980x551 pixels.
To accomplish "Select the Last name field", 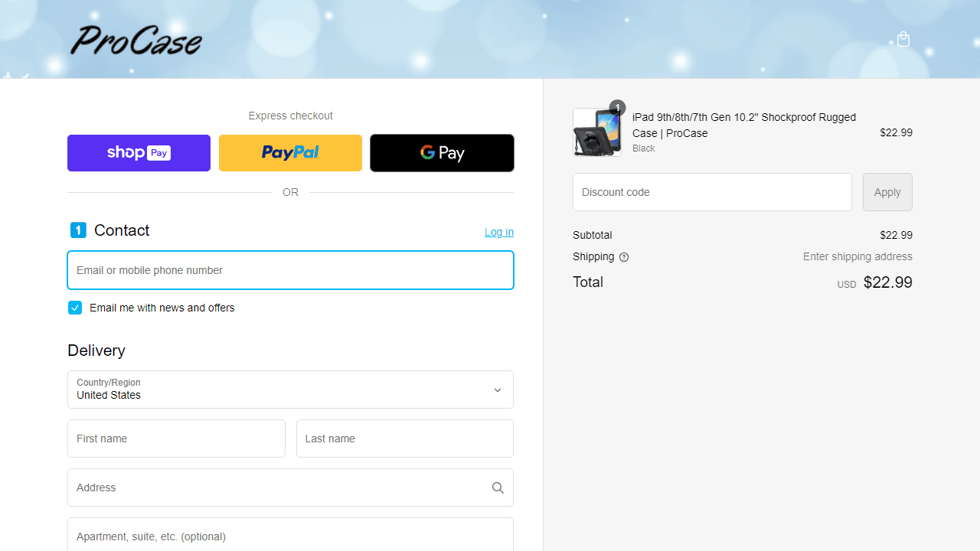I will [x=405, y=439].
